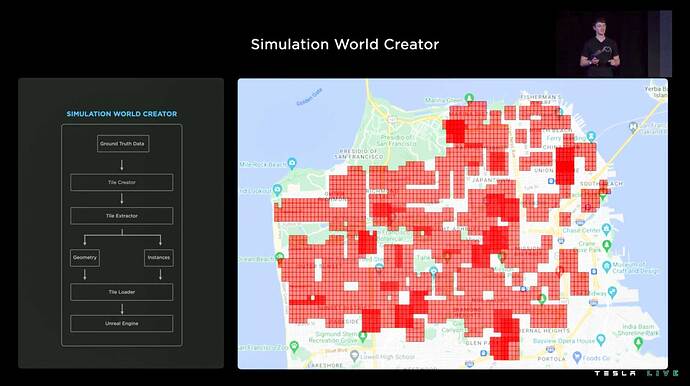Click the Lands End Lookout map pin
This screenshot has height=386, width=690.
tap(277, 190)
